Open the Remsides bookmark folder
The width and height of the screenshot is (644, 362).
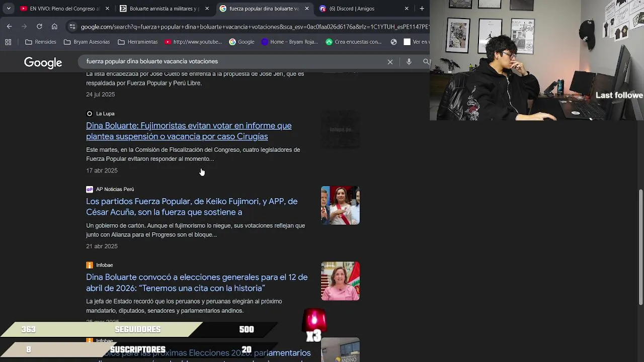pyautogui.click(x=41, y=42)
